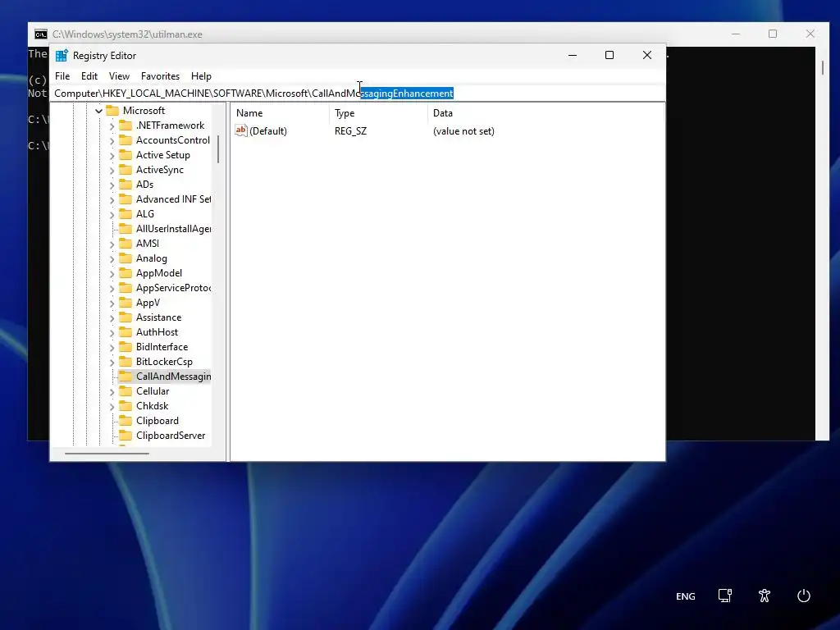This screenshot has width=840, height=630.
Task: Select the AllUserInstallAgent folder icon
Action: tap(126, 229)
